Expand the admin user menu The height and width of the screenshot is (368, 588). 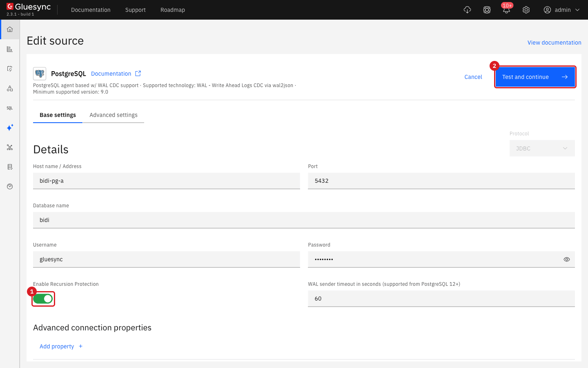point(562,10)
